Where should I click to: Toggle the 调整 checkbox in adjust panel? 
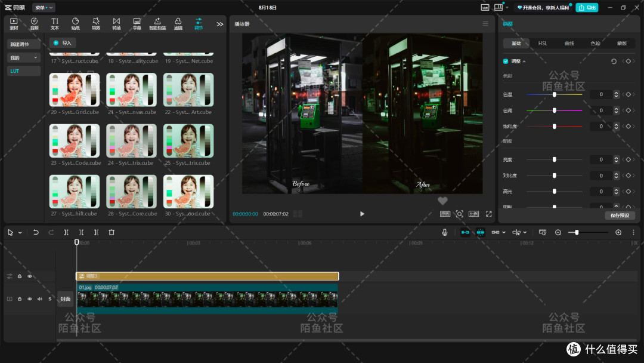coord(506,61)
